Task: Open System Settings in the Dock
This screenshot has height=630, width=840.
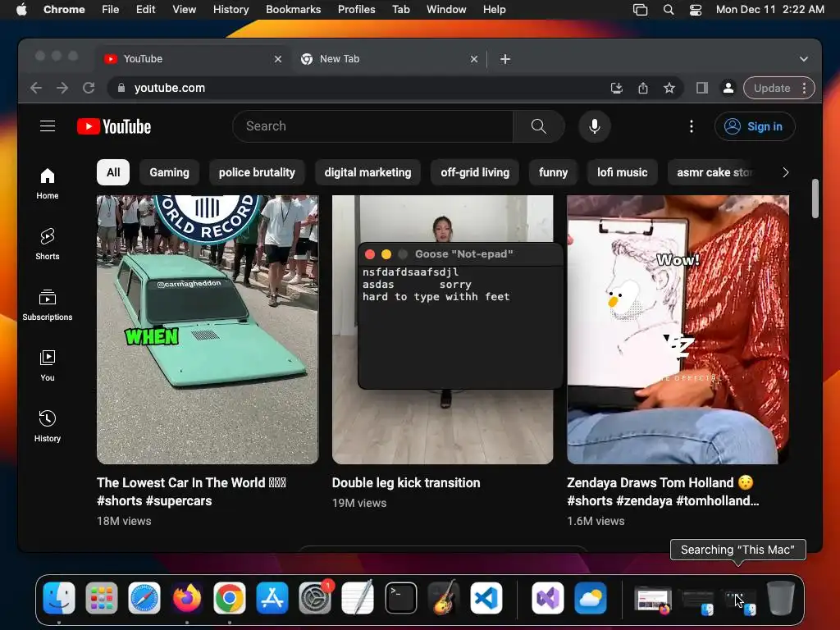Action: [315, 597]
